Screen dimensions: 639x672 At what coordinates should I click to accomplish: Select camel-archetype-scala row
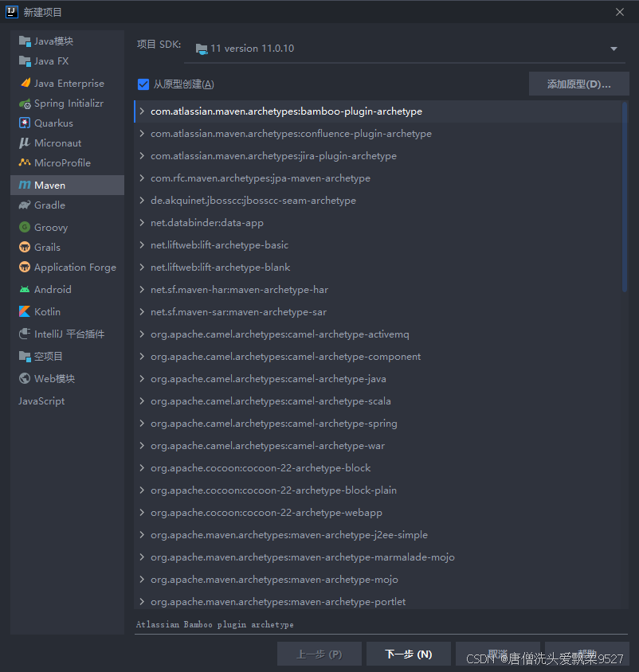tap(378, 400)
